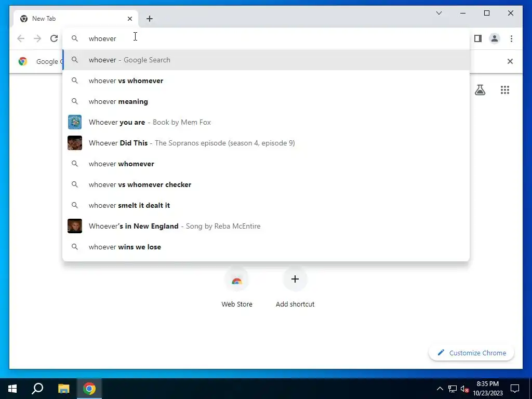Open Customize Chrome
532x399 pixels.
point(472,353)
